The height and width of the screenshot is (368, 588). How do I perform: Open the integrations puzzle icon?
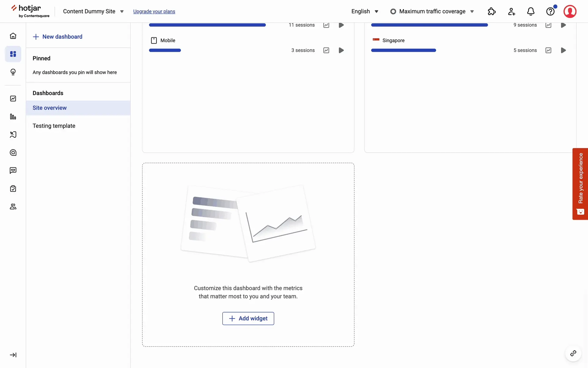click(492, 11)
